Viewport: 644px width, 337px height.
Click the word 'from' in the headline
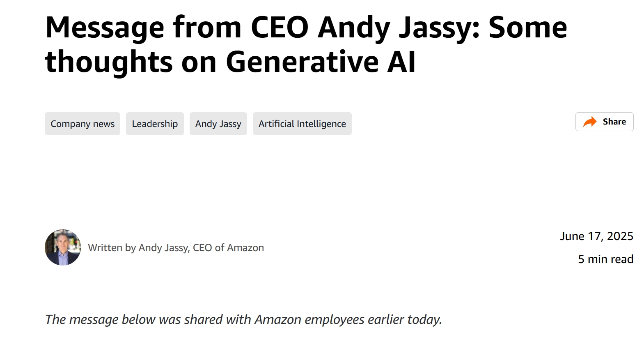tap(207, 28)
